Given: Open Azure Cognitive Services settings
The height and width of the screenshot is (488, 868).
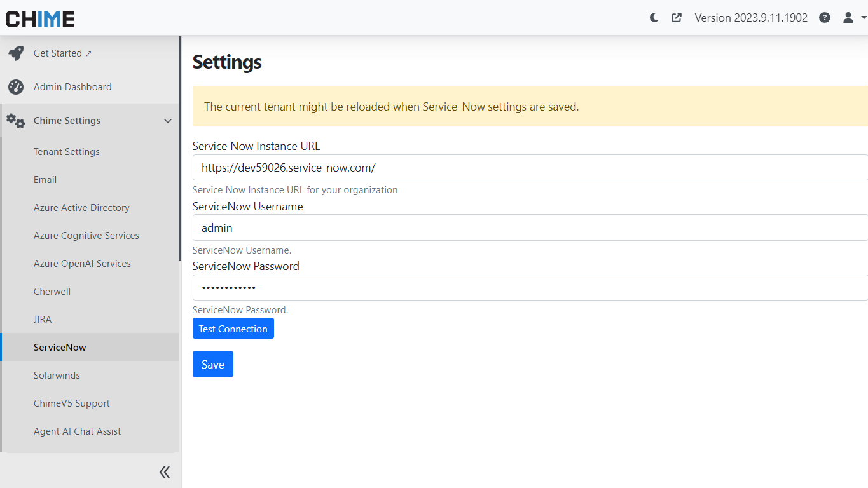Looking at the screenshot, I should coord(86,236).
